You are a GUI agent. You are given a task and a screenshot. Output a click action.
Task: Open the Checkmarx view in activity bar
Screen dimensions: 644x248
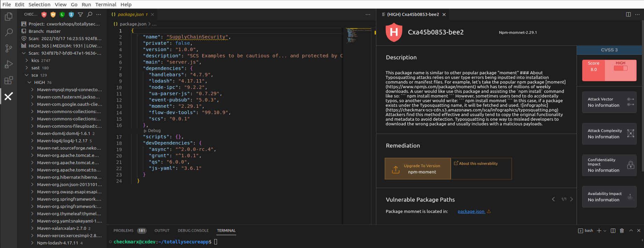tap(8, 96)
